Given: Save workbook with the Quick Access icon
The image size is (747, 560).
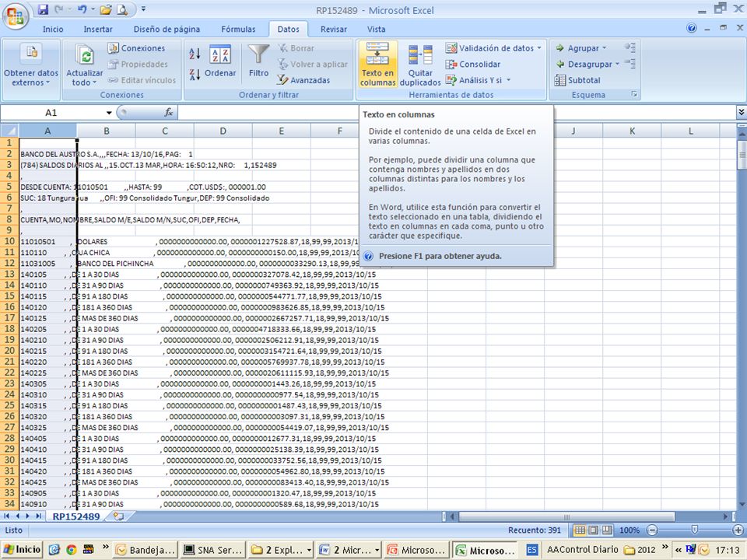Looking at the screenshot, I should point(43,9).
